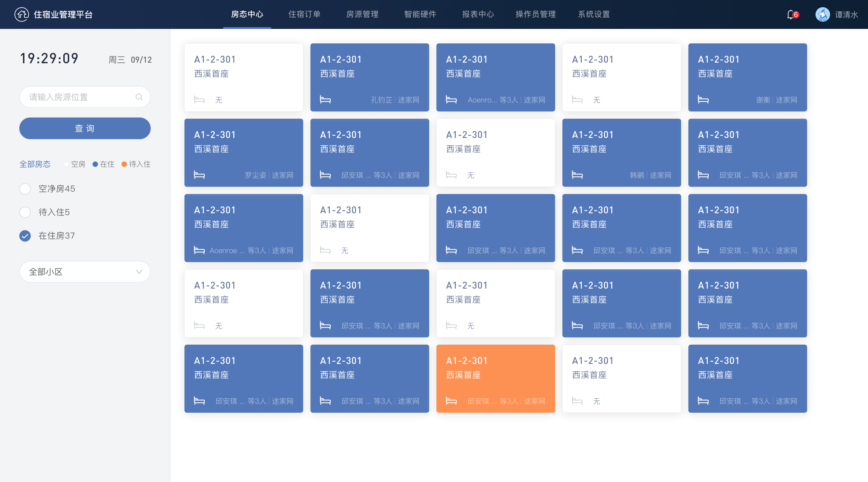The image size is (868, 482).
Task: Click the search magnifier icon
Action: 139,97
